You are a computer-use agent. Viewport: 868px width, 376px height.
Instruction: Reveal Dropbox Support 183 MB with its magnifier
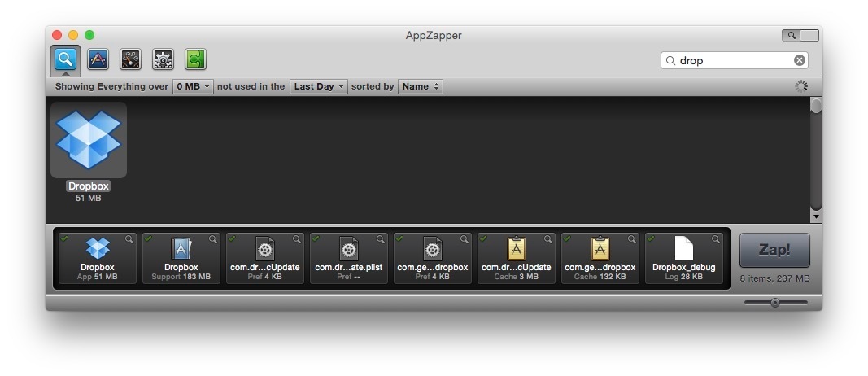[x=212, y=239]
